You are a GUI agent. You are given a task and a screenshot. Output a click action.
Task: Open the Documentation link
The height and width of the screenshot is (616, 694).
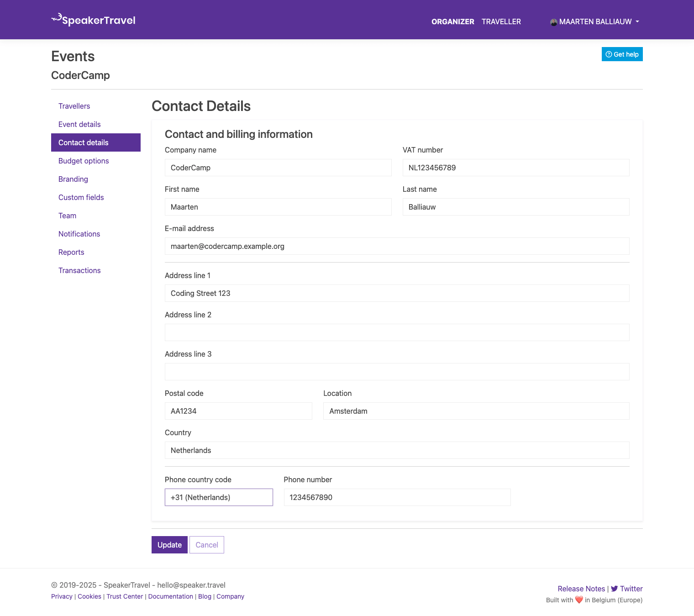pos(171,596)
